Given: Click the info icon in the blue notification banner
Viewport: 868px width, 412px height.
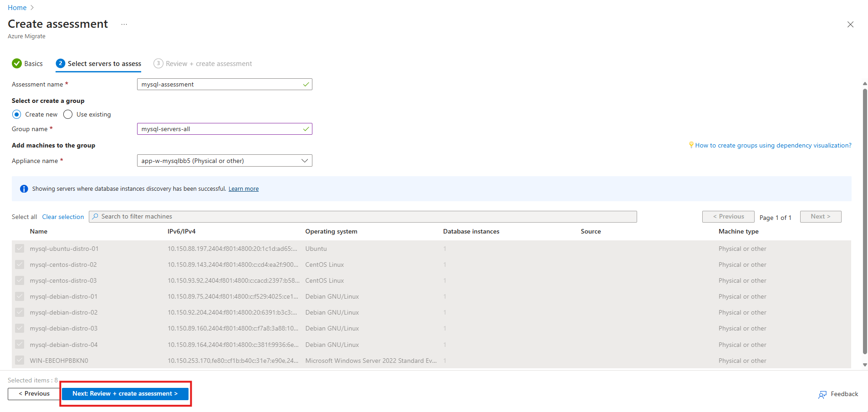Looking at the screenshot, I should [24, 188].
